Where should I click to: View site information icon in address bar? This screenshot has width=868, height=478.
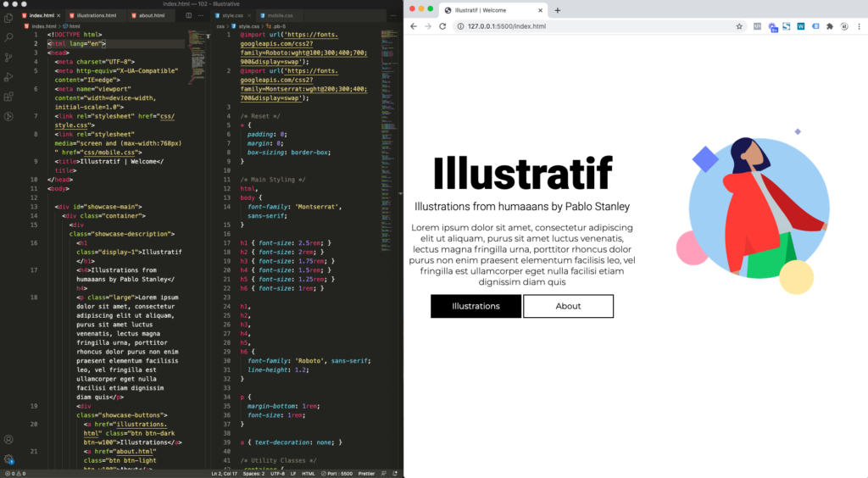pyautogui.click(x=460, y=26)
